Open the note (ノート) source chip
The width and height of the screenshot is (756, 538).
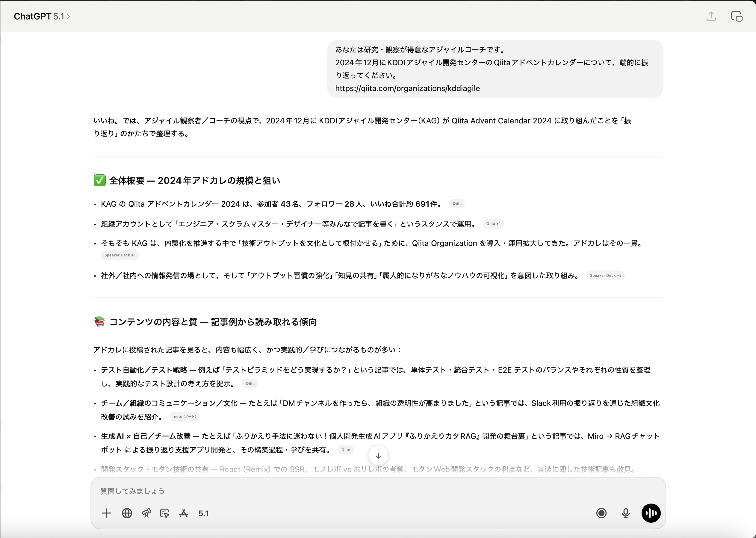pos(185,416)
